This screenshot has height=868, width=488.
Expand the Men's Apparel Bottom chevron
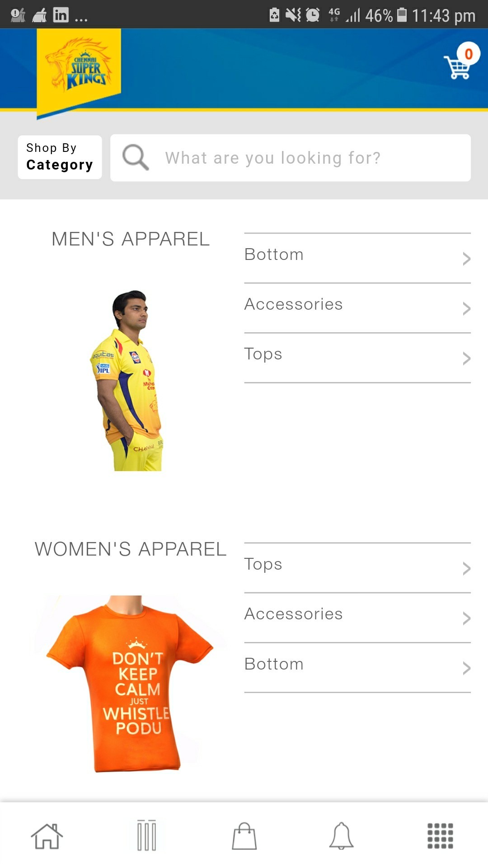466,259
